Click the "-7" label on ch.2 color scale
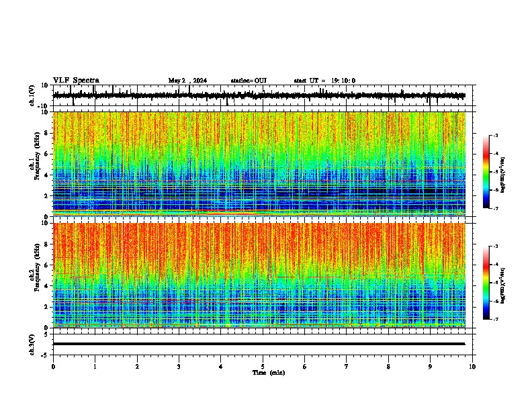The height and width of the screenshot is (411, 532). click(x=495, y=319)
